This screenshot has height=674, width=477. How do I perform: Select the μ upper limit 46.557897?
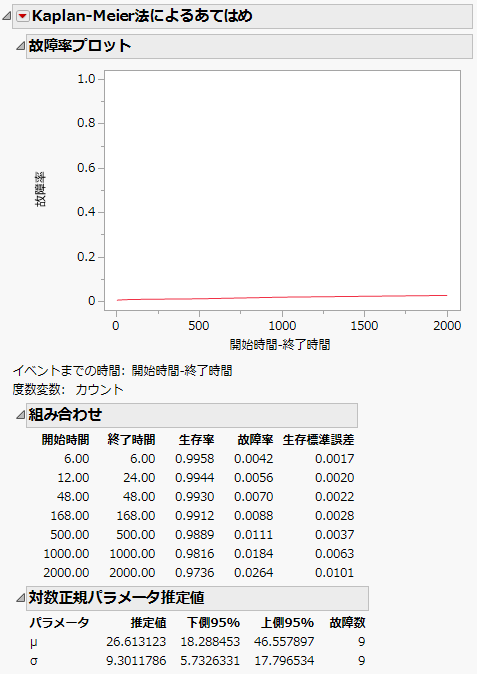(x=284, y=642)
